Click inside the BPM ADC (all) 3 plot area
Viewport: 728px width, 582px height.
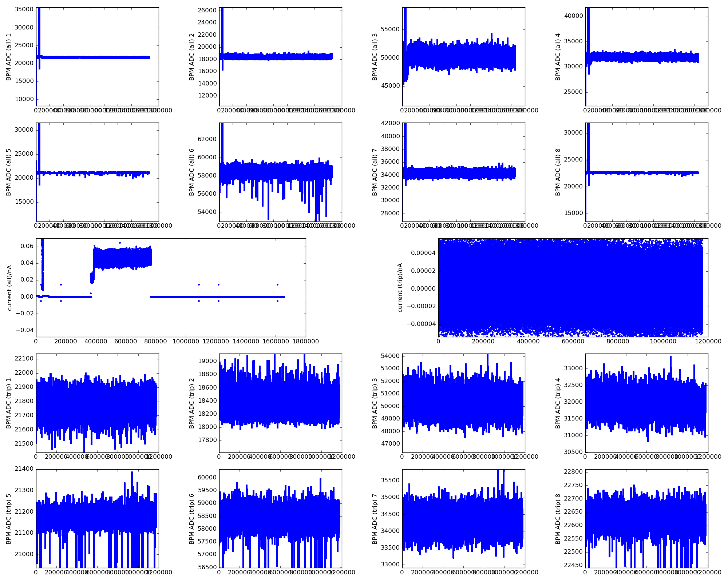pos(464,57)
